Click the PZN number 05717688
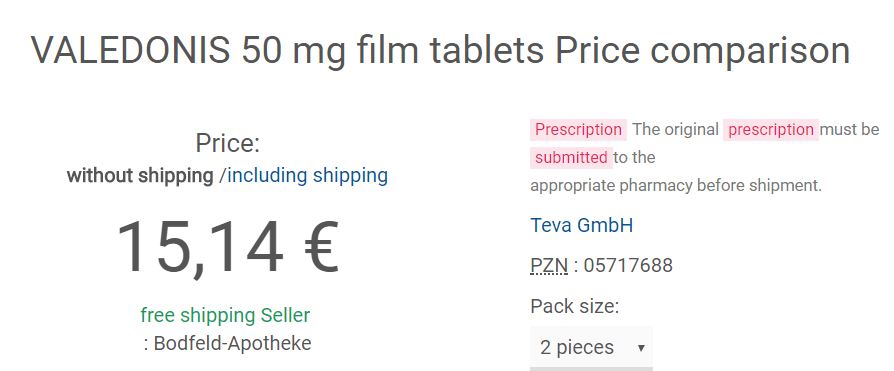The image size is (894, 371). 628,266
